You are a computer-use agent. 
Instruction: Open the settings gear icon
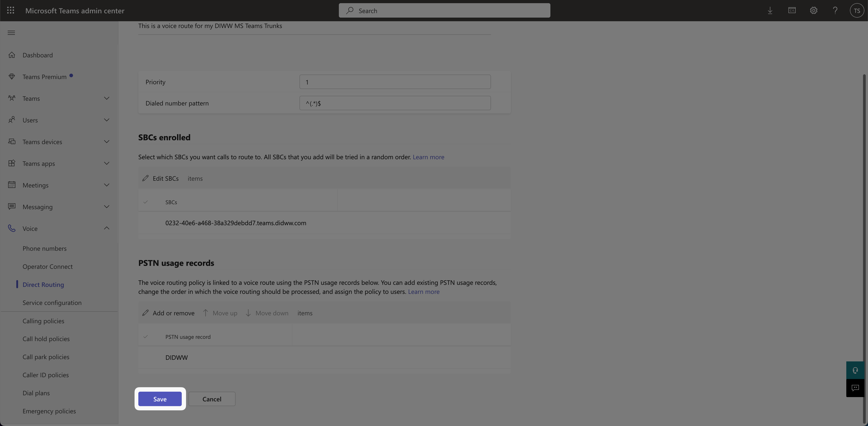click(x=814, y=10)
